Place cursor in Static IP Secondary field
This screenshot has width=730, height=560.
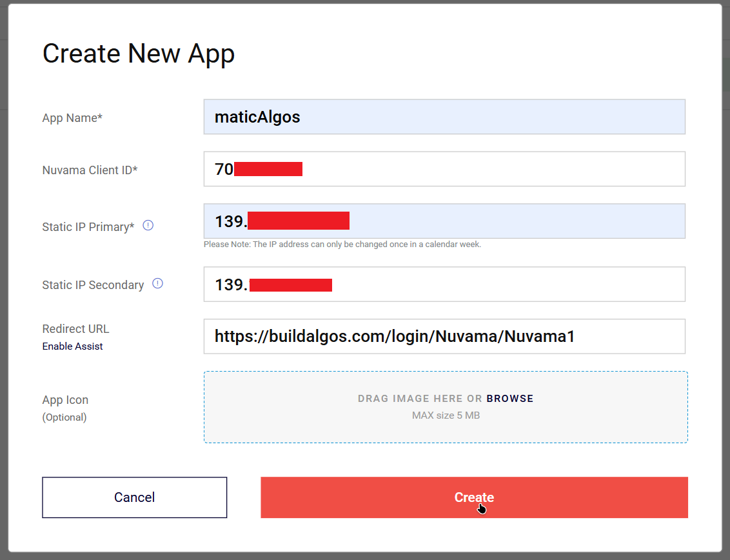(x=503, y=285)
